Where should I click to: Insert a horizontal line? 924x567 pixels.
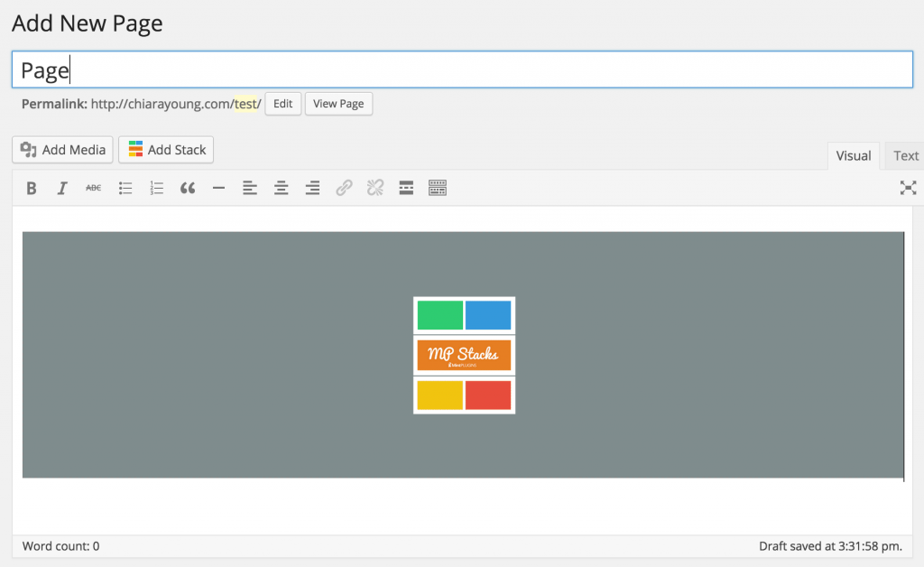point(218,188)
